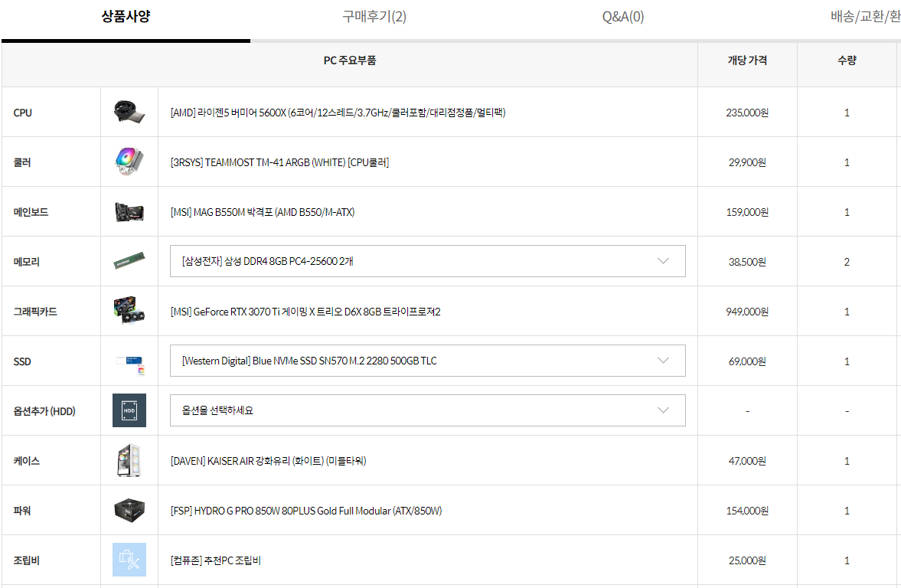Click the RTX 3070 Ti graphics card image
The height and width of the screenshot is (588, 901).
129,310
